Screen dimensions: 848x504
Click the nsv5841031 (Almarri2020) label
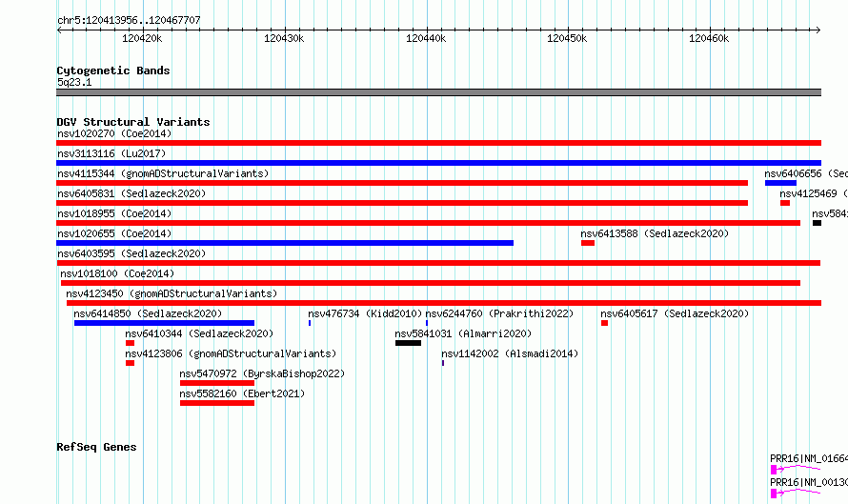click(x=463, y=333)
